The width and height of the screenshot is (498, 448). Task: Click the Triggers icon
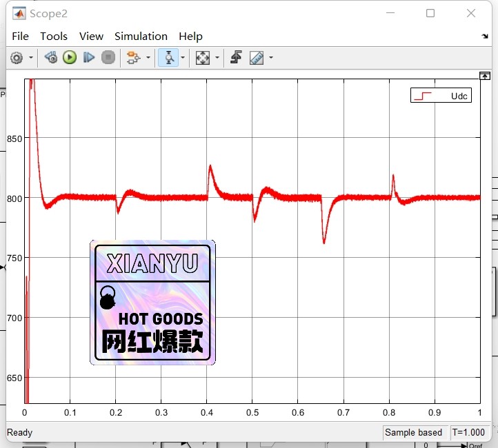pyautogui.click(x=236, y=57)
